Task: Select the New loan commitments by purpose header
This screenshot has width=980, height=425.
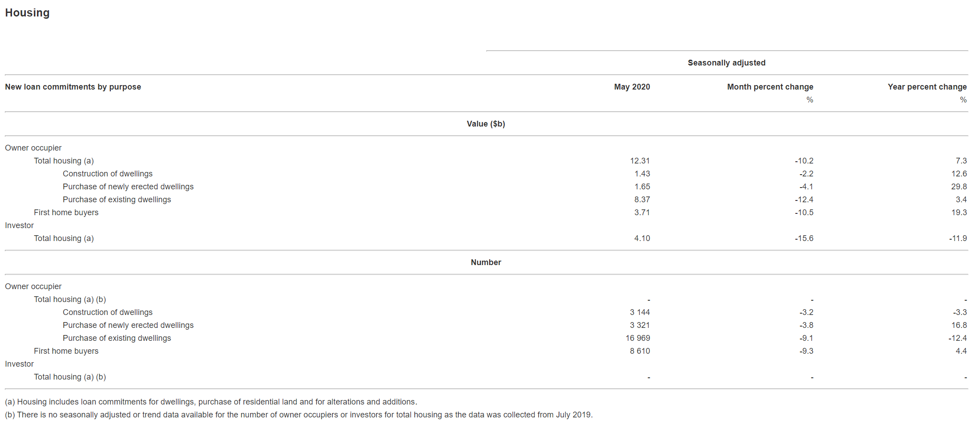Action: point(73,87)
